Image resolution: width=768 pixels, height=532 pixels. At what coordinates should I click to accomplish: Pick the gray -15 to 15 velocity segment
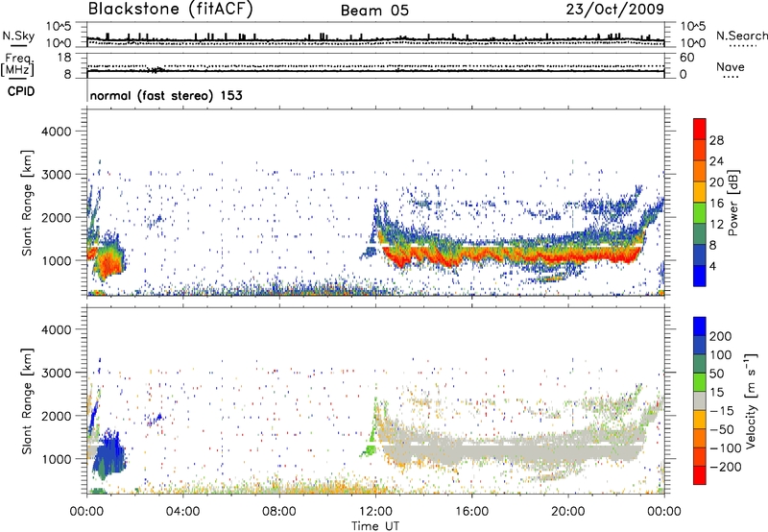click(x=700, y=401)
